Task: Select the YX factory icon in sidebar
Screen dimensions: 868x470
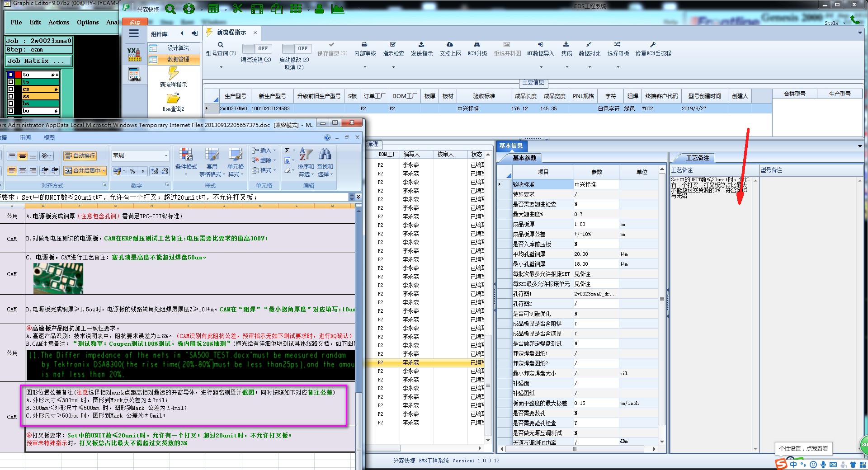Action: 134,54
